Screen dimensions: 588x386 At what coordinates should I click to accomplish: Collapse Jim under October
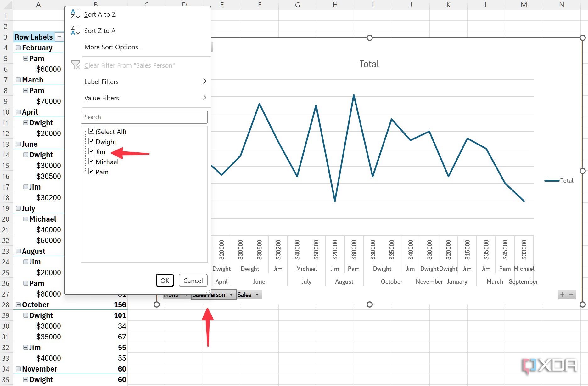[25, 347]
